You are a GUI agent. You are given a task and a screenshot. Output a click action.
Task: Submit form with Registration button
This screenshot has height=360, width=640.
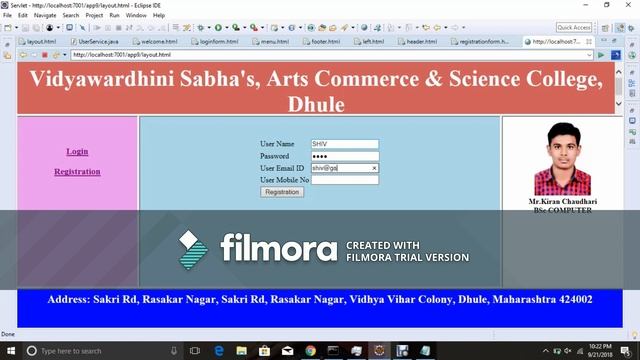tap(282, 192)
